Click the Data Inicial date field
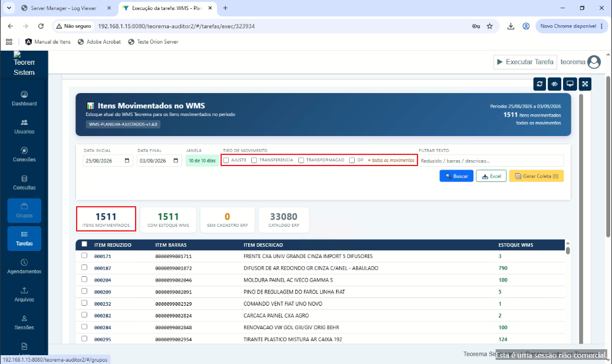The image size is (612, 364). (108, 161)
